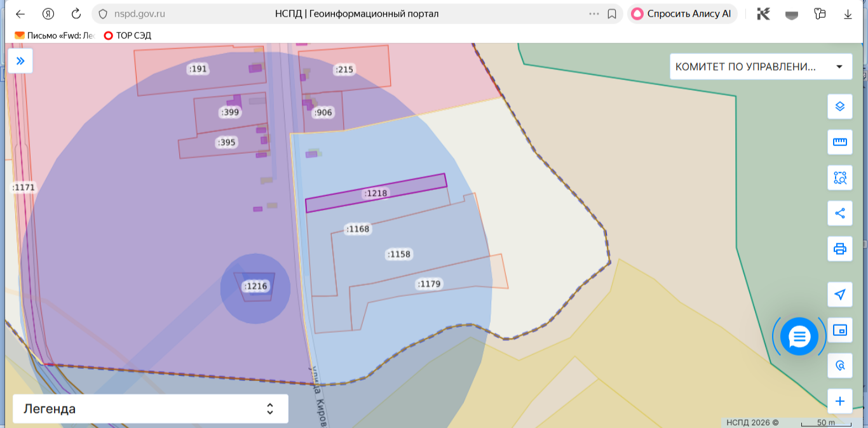Open browser downloads
The image size is (868, 428).
(x=848, y=14)
